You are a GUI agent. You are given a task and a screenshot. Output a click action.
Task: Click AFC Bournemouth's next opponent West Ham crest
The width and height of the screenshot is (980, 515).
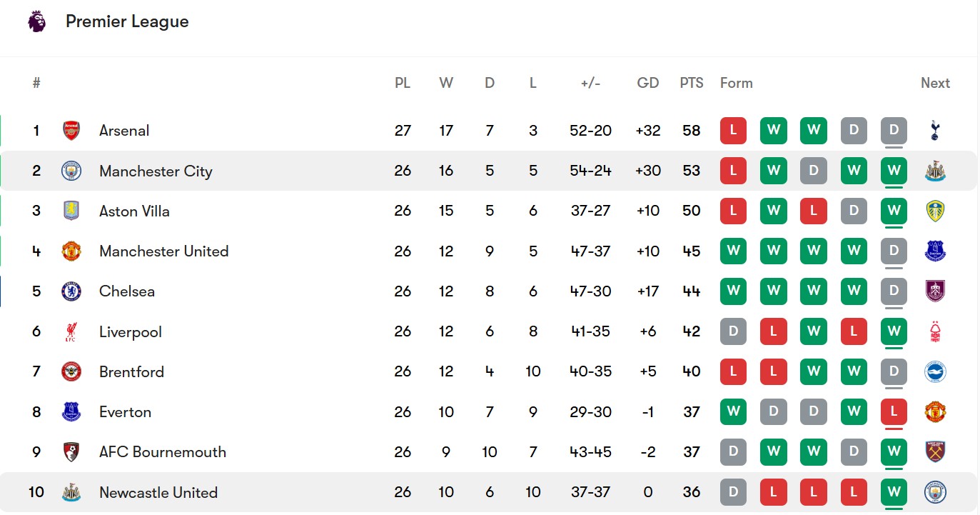[x=934, y=452]
